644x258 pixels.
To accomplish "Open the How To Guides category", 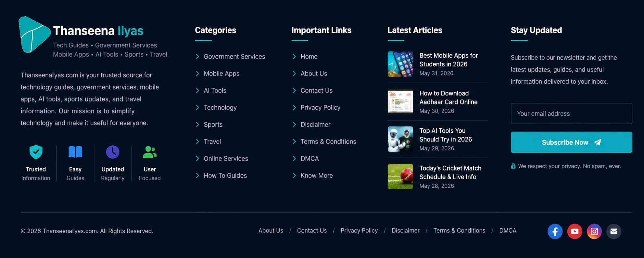I will pos(225,176).
